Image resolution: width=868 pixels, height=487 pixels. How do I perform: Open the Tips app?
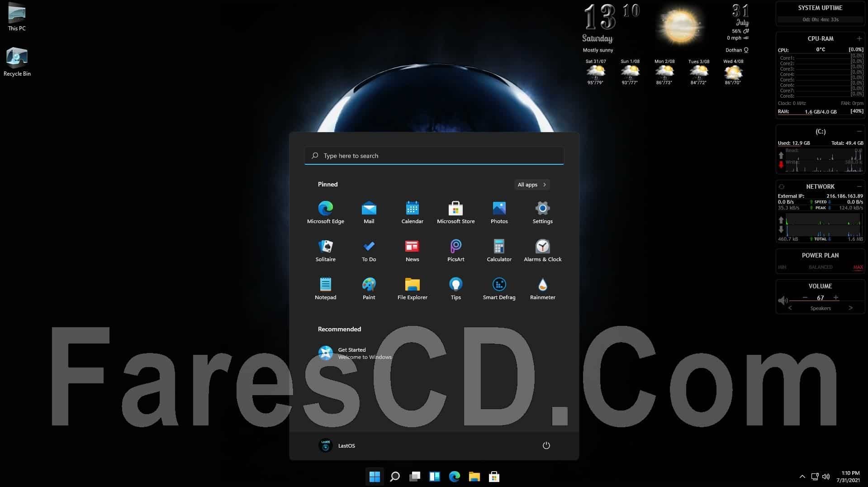click(x=455, y=288)
